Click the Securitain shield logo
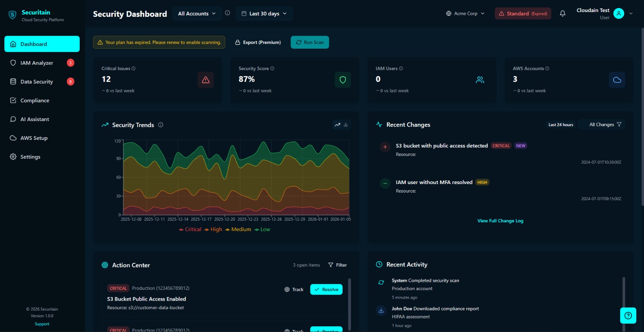Image resolution: width=644 pixels, height=332 pixels. click(x=12, y=15)
